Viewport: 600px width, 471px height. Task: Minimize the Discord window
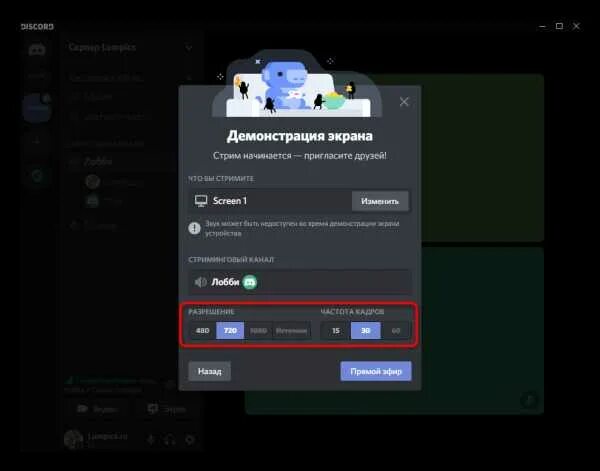[543, 26]
